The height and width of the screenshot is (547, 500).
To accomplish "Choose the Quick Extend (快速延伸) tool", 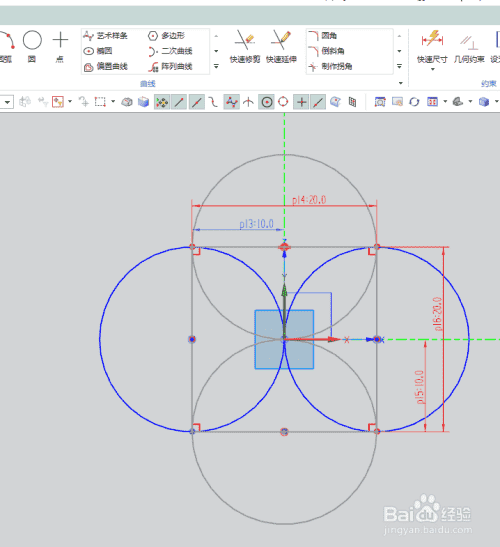I will [281, 46].
